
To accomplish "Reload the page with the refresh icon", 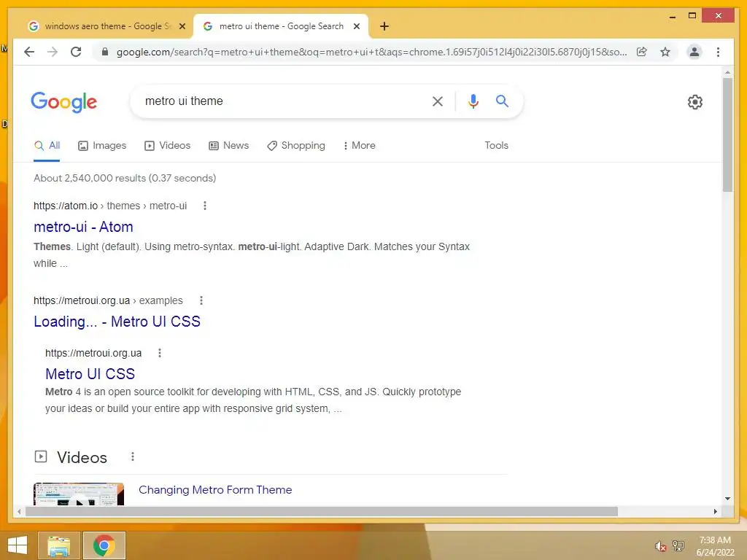I will tap(76, 52).
